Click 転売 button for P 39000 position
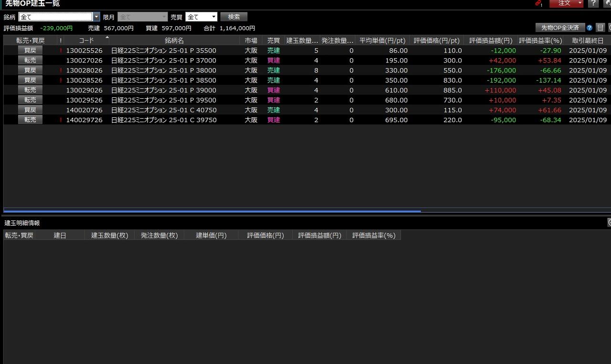This screenshot has width=611, height=364. click(30, 90)
